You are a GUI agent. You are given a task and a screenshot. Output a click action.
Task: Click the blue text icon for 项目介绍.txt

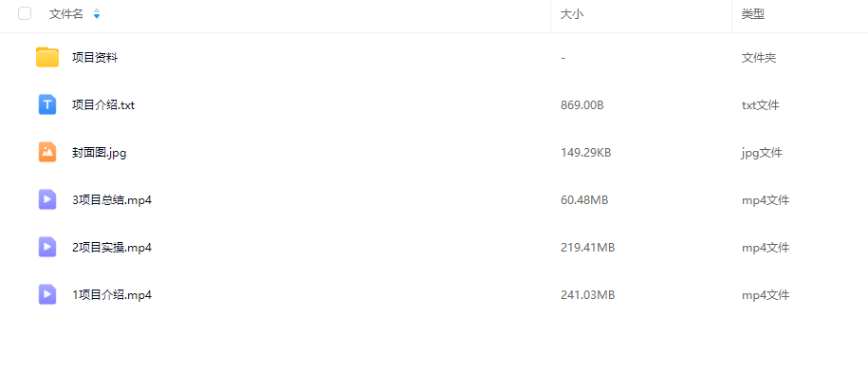tap(47, 104)
